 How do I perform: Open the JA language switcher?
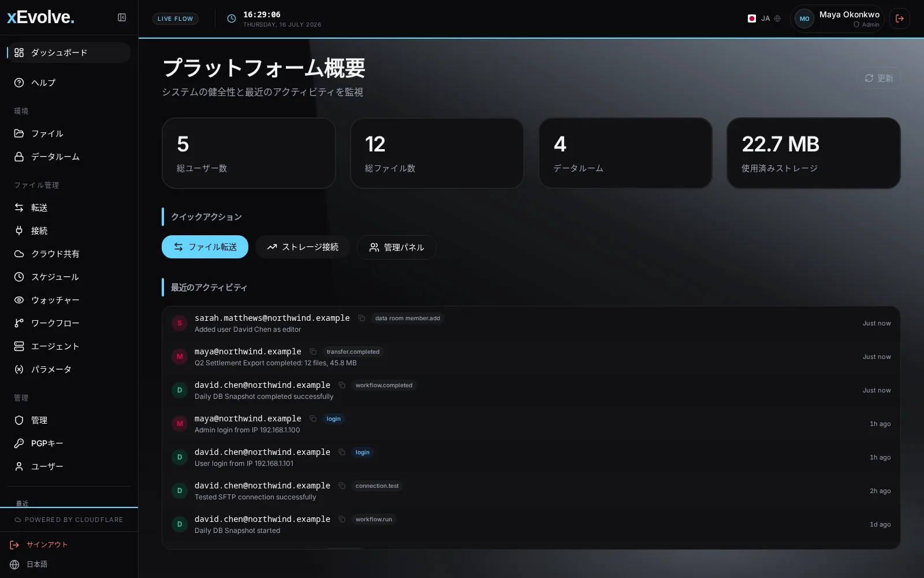tap(764, 18)
